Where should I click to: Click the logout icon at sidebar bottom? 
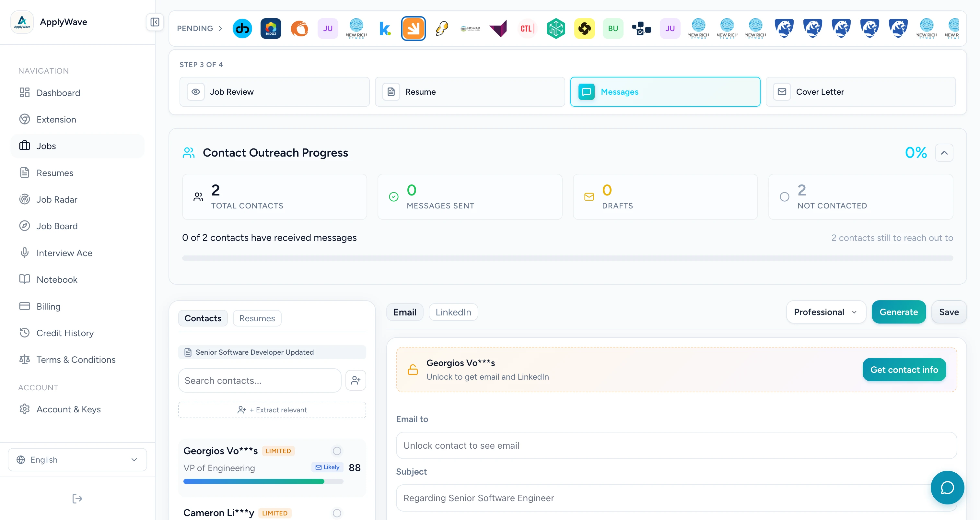(77, 498)
